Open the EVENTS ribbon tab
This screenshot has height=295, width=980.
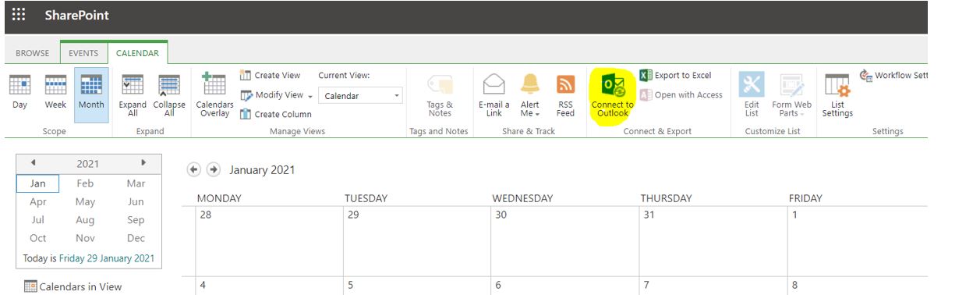coord(83,53)
